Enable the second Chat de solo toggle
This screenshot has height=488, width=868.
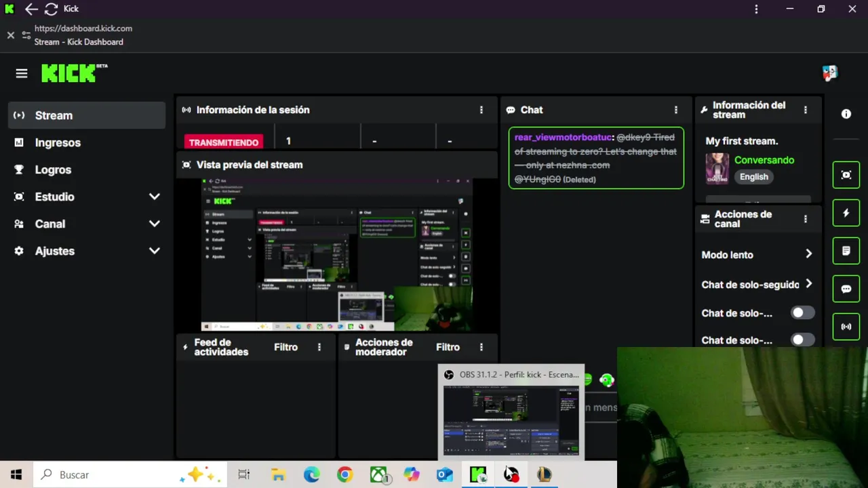coord(803,340)
